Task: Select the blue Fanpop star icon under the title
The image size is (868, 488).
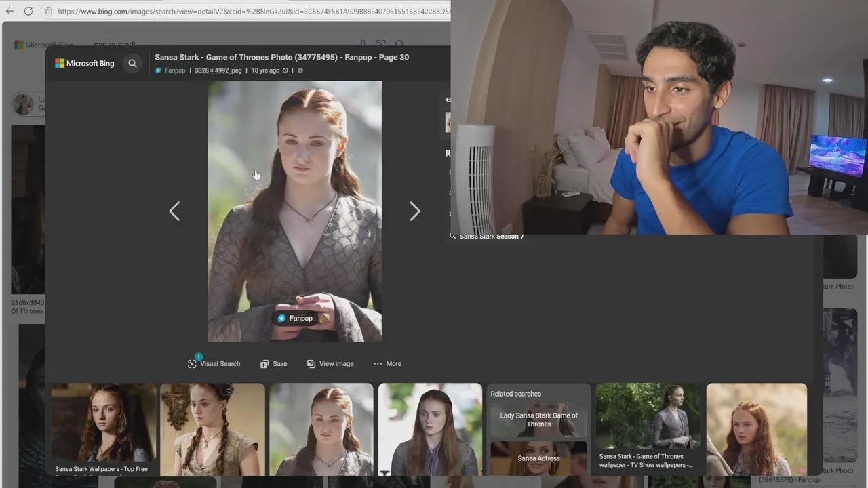Action: click(x=159, y=70)
